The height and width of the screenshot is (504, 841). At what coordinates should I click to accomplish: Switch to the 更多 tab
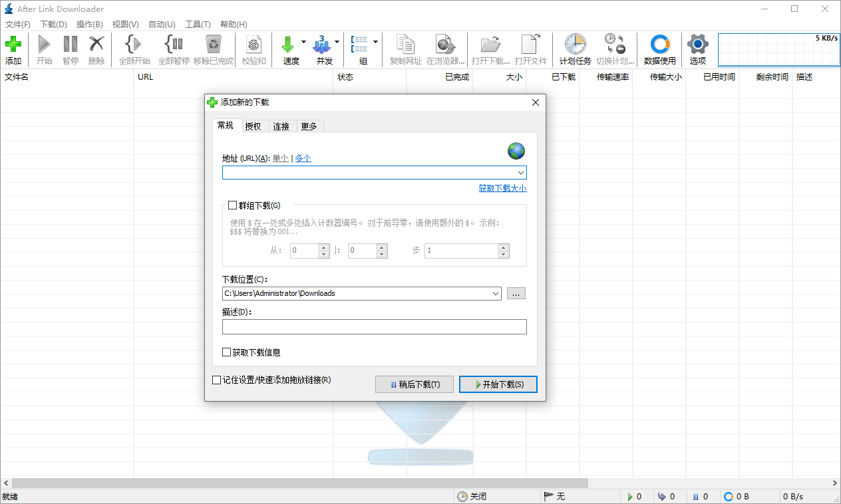point(309,126)
